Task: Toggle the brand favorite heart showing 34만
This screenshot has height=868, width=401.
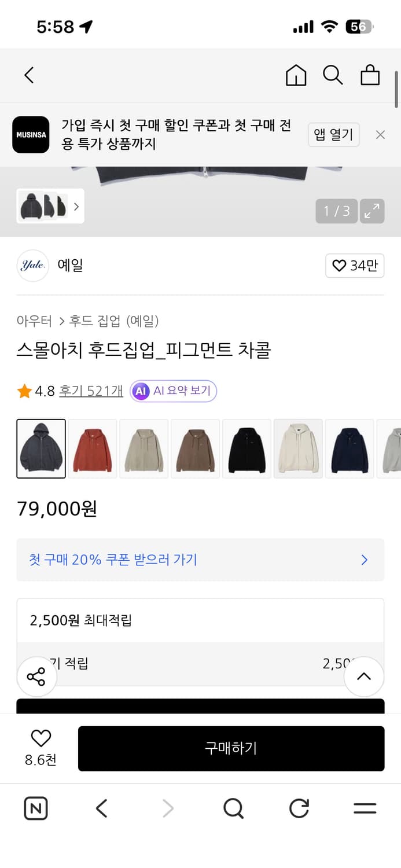Action: coord(355,266)
